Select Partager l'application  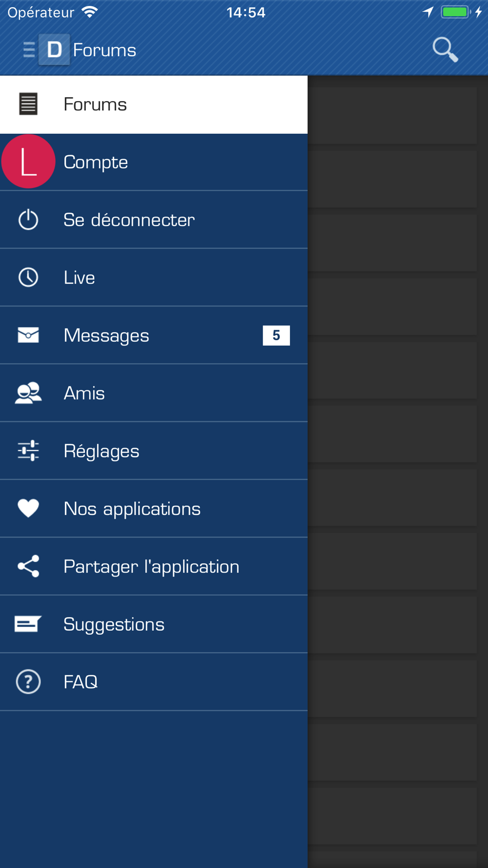[x=154, y=566]
